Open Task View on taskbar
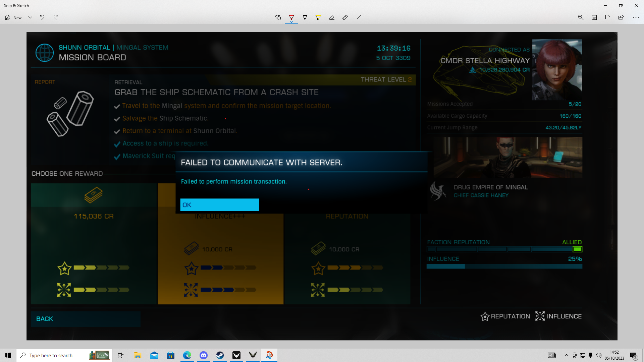 click(x=121, y=355)
